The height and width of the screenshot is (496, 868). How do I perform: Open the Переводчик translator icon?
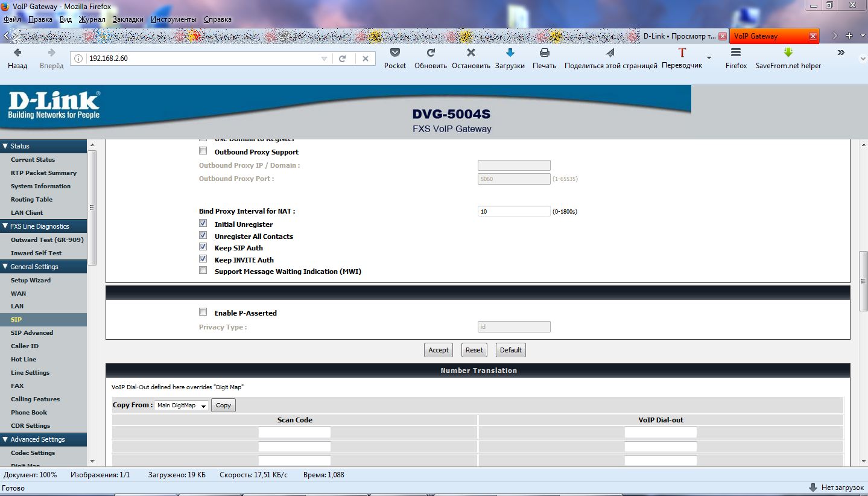[682, 53]
